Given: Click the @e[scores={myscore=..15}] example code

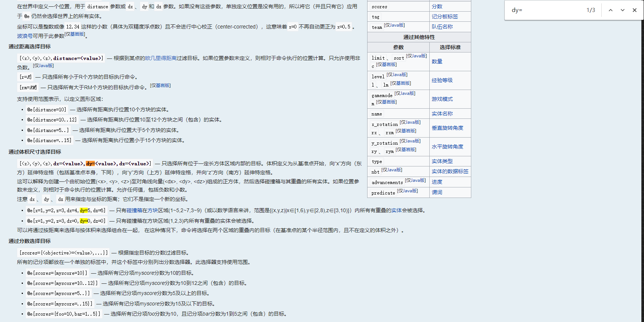Looking at the screenshot, I should 60,304.
